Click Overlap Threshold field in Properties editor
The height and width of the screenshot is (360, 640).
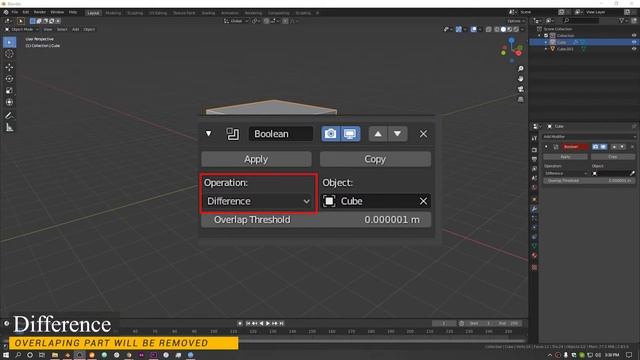(589, 180)
